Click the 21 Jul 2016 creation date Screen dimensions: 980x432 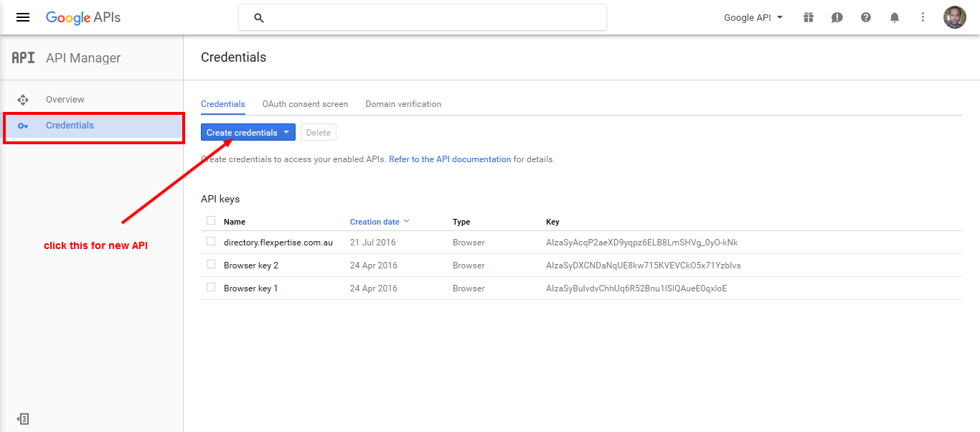click(373, 243)
